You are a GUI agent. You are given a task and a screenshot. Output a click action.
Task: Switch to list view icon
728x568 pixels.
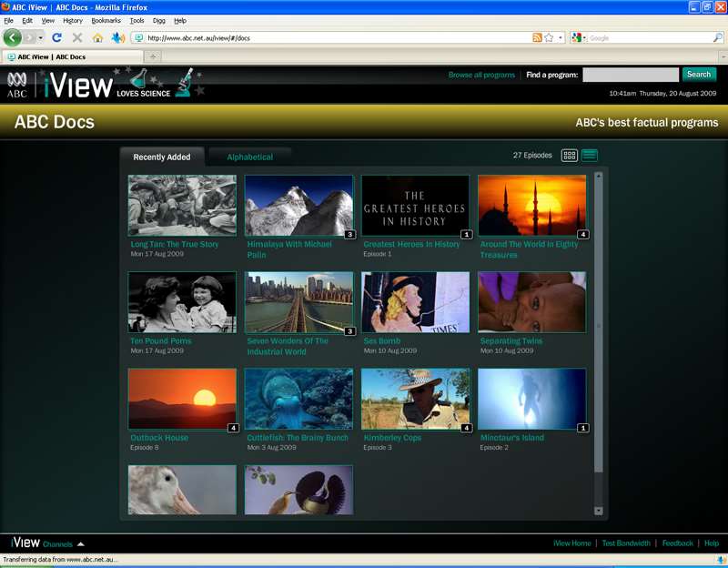[590, 155]
